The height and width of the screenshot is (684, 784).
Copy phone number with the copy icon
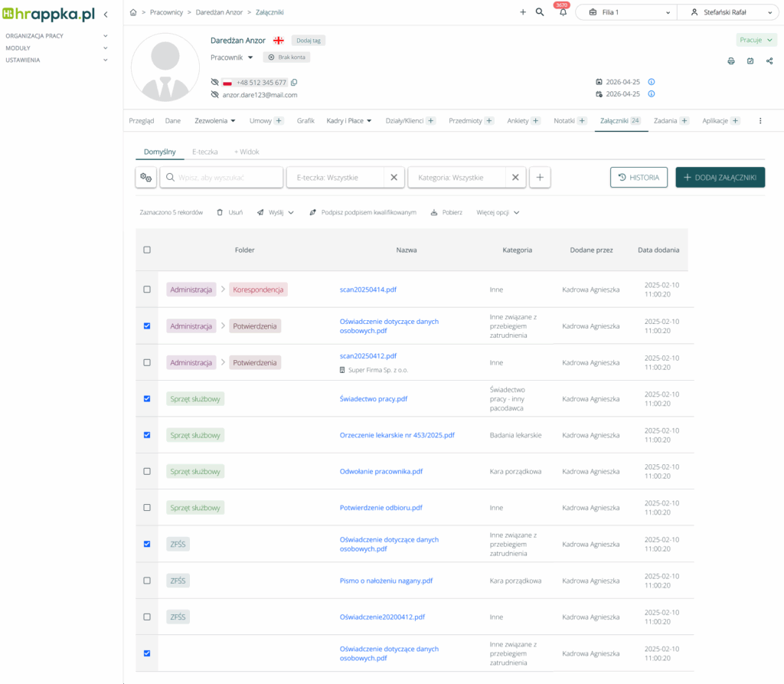(x=294, y=83)
